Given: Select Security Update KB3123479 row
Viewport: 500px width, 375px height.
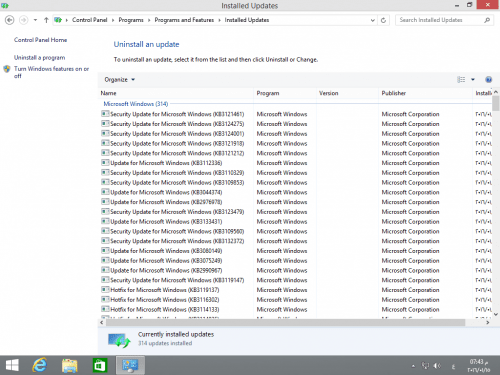Looking at the screenshot, I should 296,212.
